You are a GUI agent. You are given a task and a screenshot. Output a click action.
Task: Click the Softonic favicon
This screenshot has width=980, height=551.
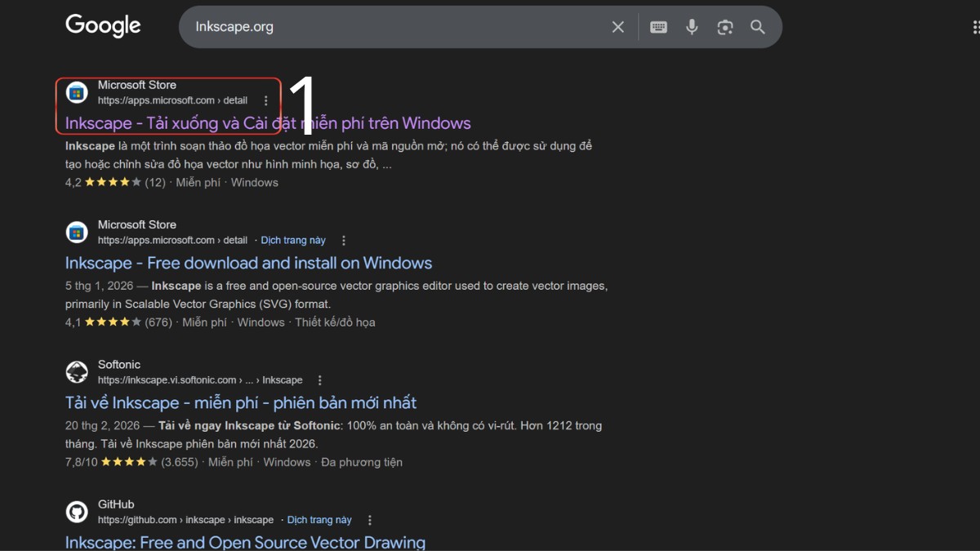point(77,371)
